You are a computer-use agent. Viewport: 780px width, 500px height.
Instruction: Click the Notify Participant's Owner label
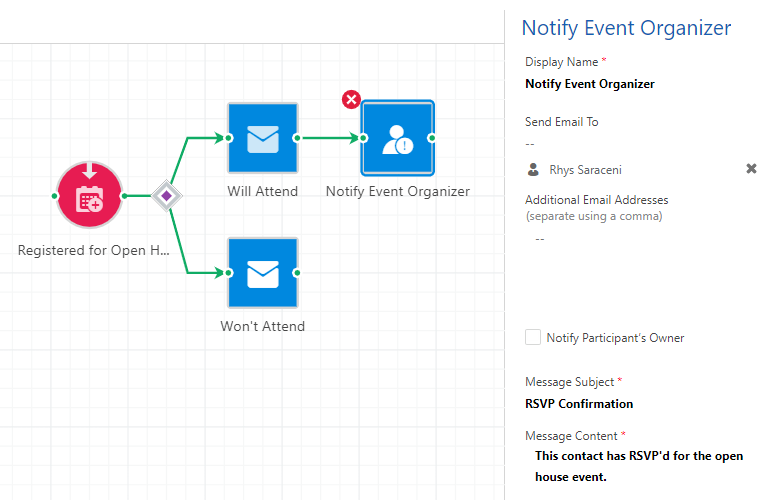coord(615,338)
